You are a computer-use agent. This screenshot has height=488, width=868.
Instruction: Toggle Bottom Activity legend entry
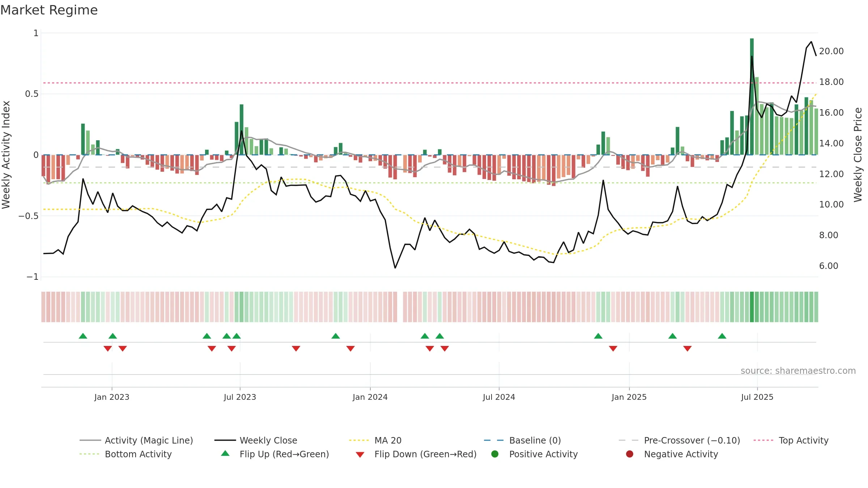pyautogui.click(x=125, y=454)
